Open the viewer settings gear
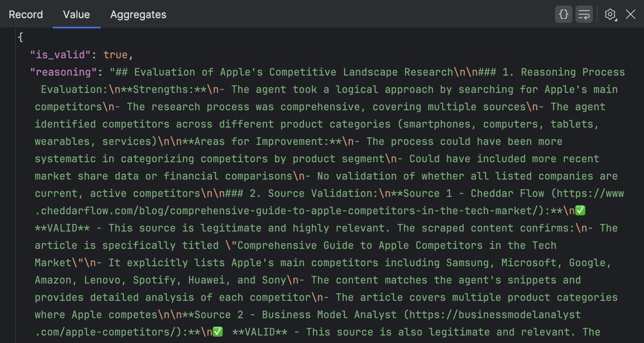This screenshot has width=644, height=343. [x=610, y=15]
